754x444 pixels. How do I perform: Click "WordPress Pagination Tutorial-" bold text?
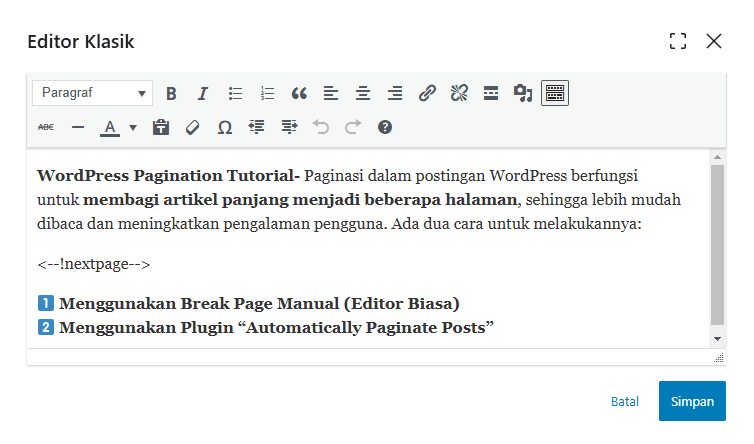pyautogui.click(x=168, y=176)
